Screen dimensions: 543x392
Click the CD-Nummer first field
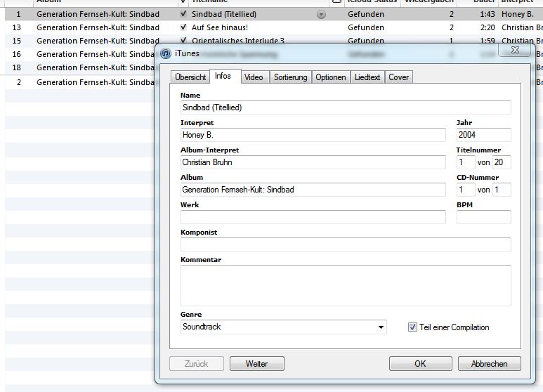466,190
